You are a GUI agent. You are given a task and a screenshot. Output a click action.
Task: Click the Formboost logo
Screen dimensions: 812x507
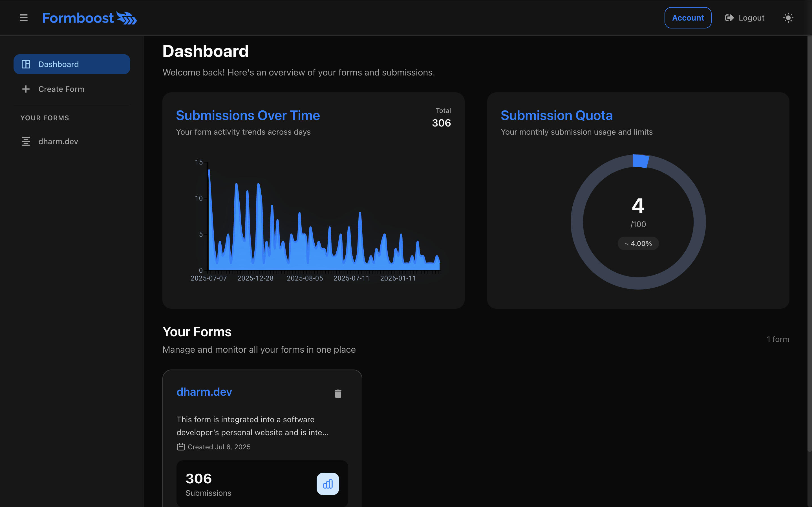[x=89, y=18]
